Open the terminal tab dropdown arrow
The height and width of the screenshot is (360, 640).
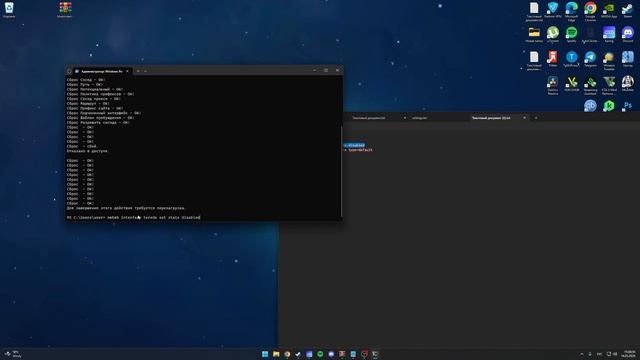point(145,71)
